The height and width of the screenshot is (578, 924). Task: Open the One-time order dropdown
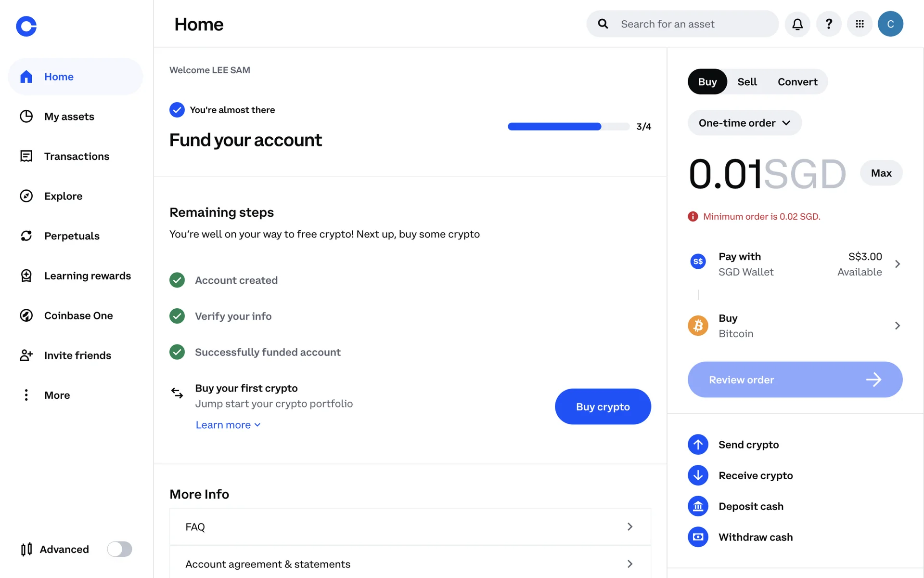point(744,123)
